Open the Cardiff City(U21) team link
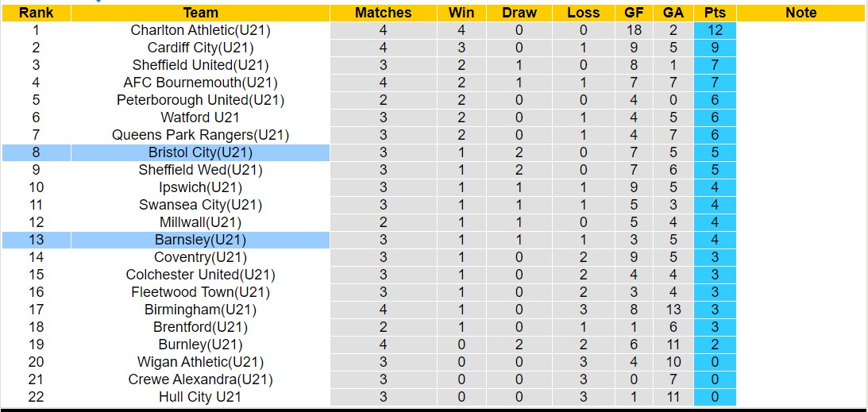The width and height of the screenshot is (868, 412). (200, 48)
